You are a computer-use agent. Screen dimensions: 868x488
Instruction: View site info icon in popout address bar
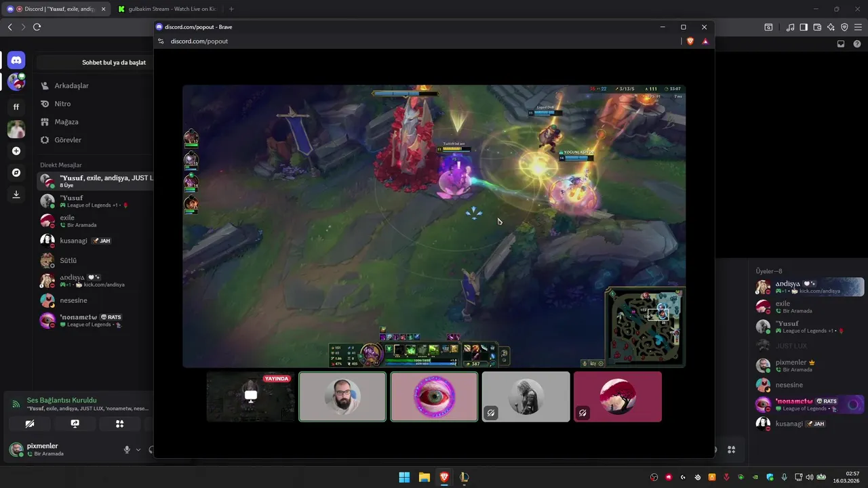(x=161, y=41)
